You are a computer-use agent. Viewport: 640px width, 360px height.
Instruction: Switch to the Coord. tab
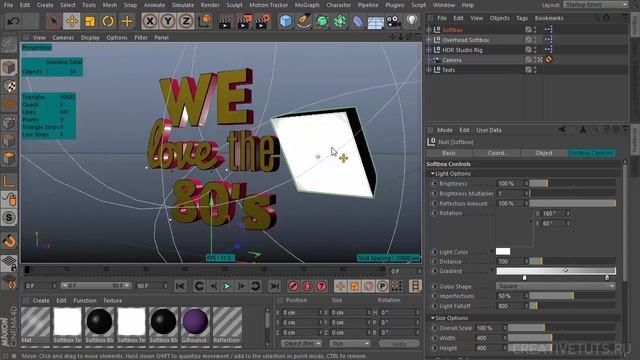coord(497,153)
